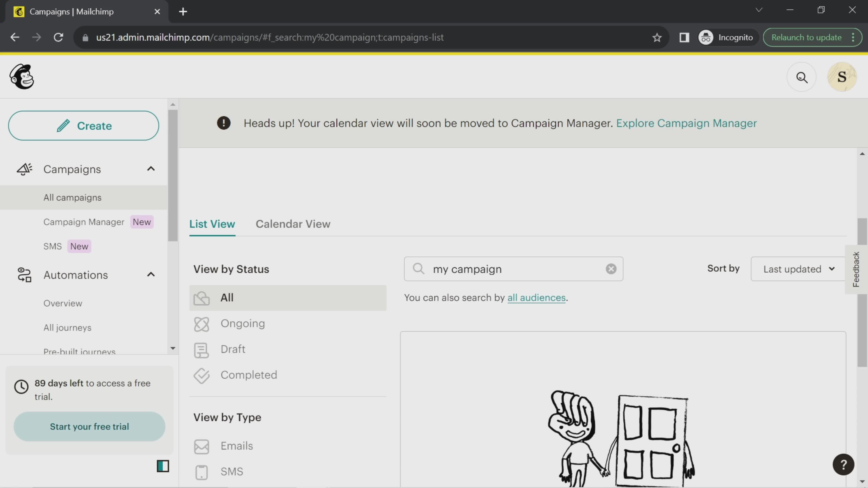Toggle the Campaigns section collapse
The image size is (868, 488).
[x=151, y=169]
